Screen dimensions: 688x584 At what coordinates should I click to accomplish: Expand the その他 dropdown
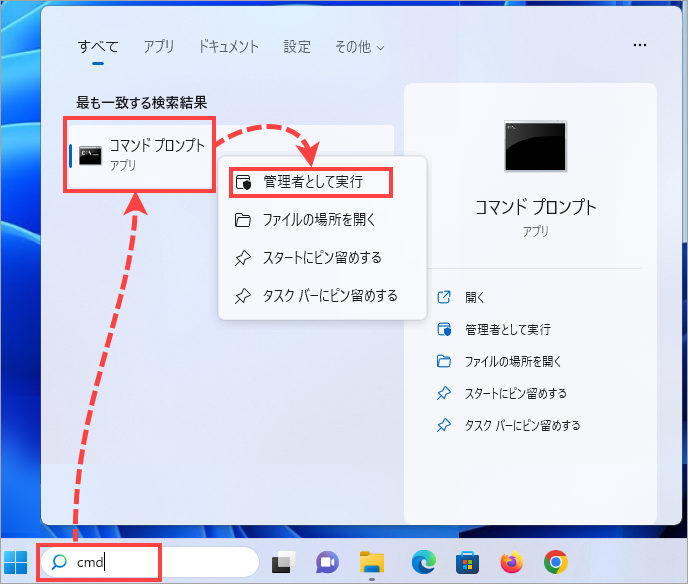coord(359,47)
